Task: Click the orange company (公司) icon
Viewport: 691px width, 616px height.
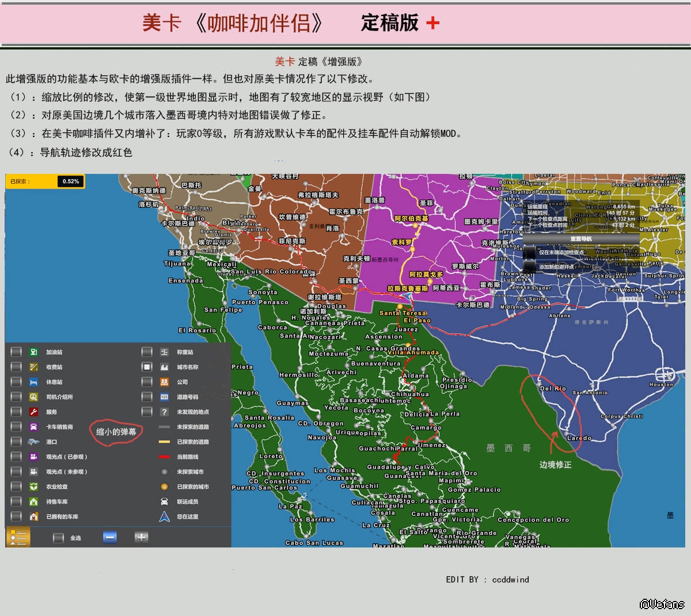Action: pos(164,382)
